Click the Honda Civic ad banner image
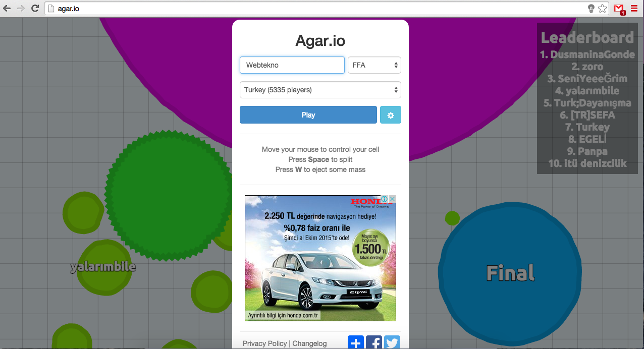This screenshot has height=349, width=644. pyautogui.click(x=320, y=258)
